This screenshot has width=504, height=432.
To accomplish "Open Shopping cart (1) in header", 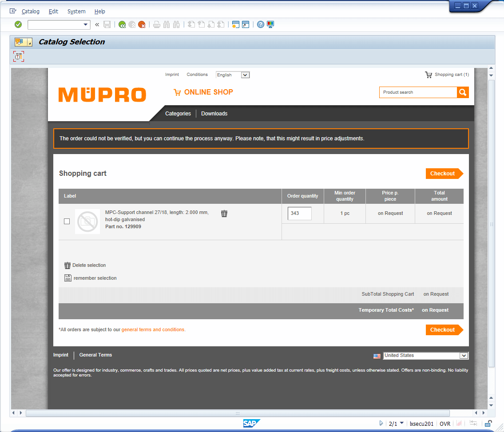I will [447, 75].
